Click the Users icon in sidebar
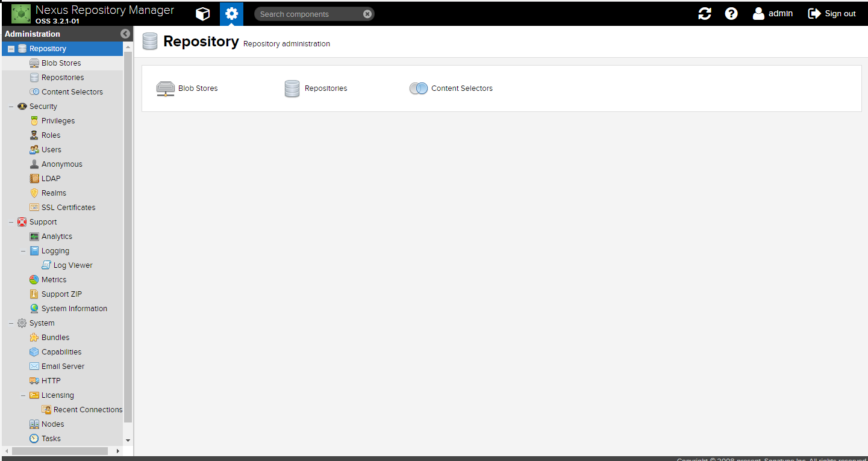The image size is (868, 461). (34, 149)
